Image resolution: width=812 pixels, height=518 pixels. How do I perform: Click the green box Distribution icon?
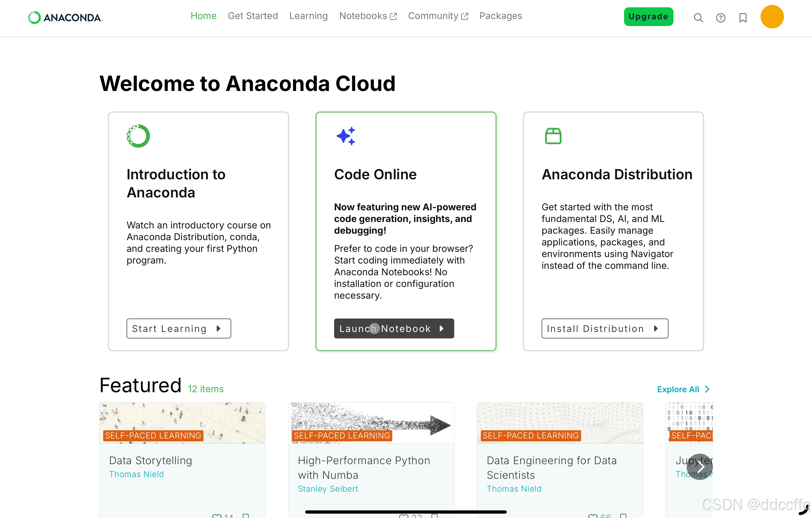(553, 136)
